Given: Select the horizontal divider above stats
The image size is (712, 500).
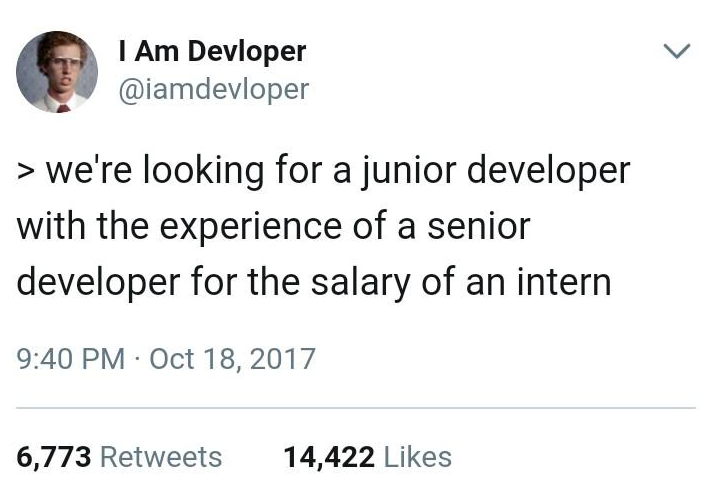Looking at the screenshot, I should [356, 408].
